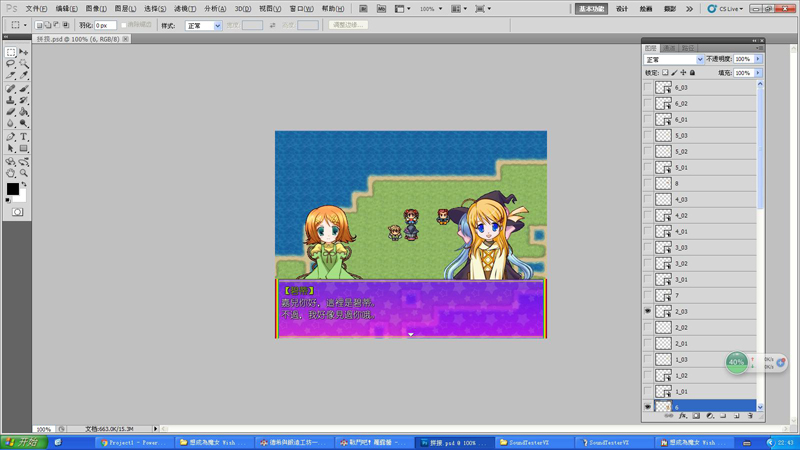
Task: Select the Hand tool
Action: [x=11, y=173]
